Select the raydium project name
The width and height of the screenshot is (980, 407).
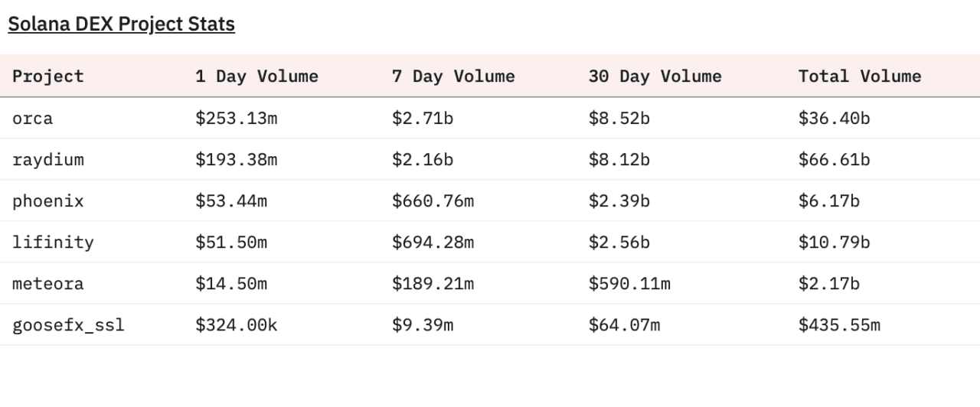point(48,160)
